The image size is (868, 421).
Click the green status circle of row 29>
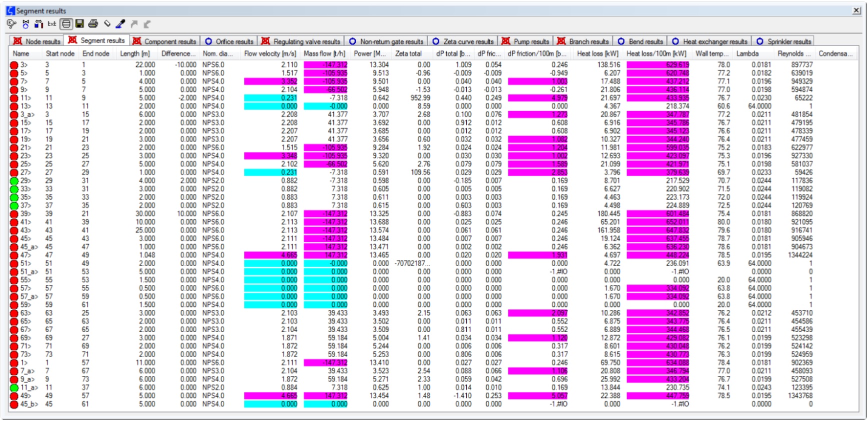(x=14, y=181)
